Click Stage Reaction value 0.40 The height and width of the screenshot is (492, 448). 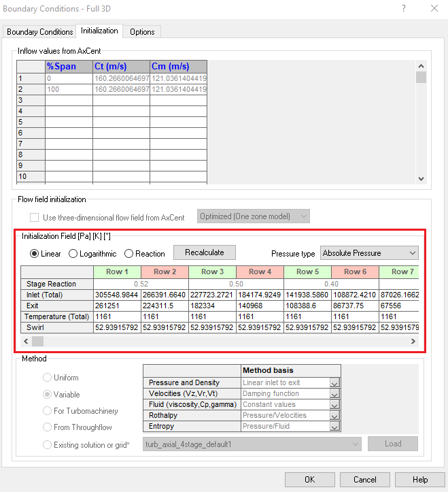tap(331, 284)
